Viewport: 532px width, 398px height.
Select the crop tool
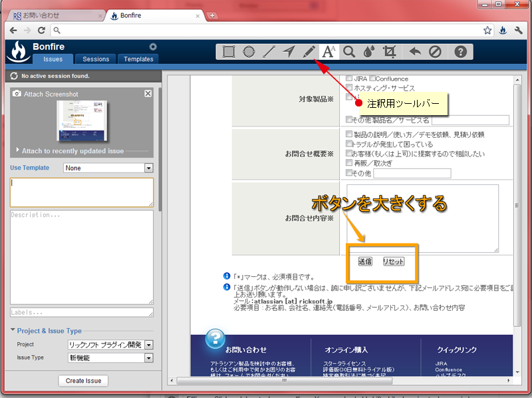[389, 52]
